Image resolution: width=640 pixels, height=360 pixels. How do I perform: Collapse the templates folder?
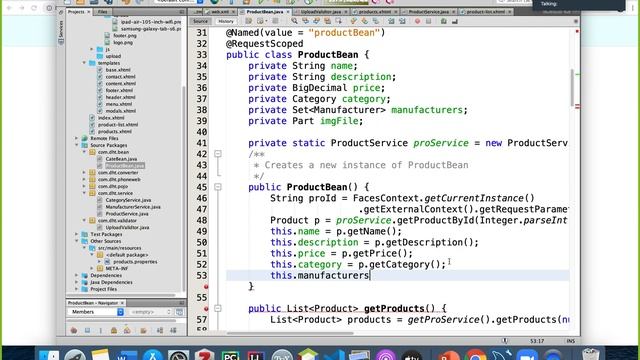click(x=84, y=63)
